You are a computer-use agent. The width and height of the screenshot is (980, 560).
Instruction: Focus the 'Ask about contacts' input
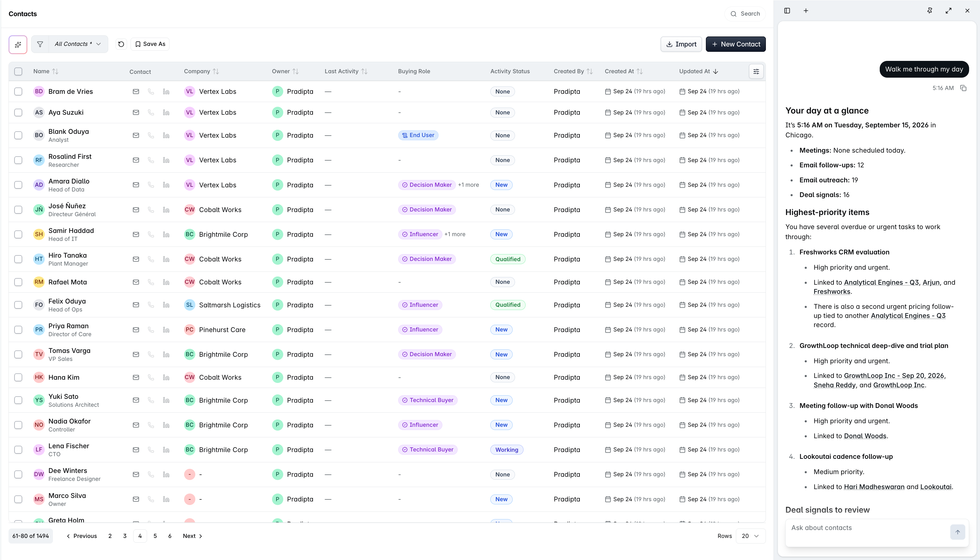[x=867, y=532]
